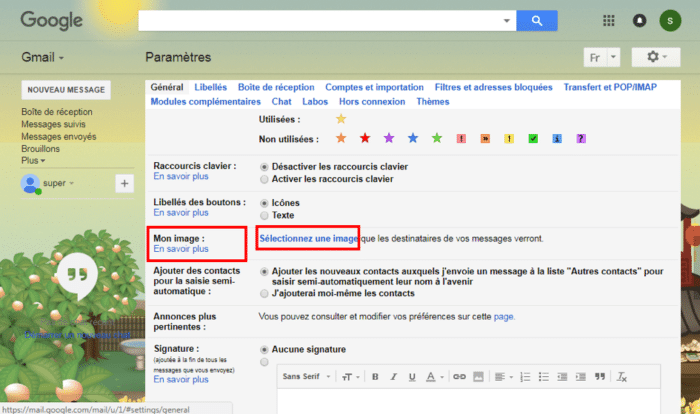Select Aucune signature option
Image resolution: width=700 pixels, height=414 pixels.
[x=264, y=349]
